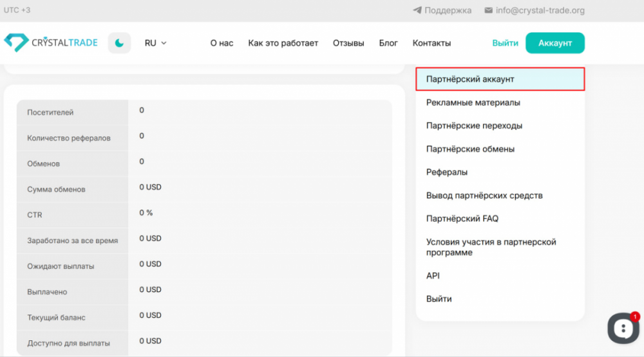The image size is (644, 357).
Task: Open the chat widget icon
Action: point(623,328)
